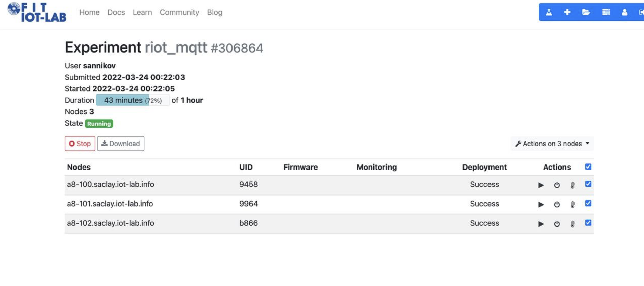Viewport: 644px width, 286px height.
Task: Click the 43 minutes duration progress bar
Action: pos(133,100)
